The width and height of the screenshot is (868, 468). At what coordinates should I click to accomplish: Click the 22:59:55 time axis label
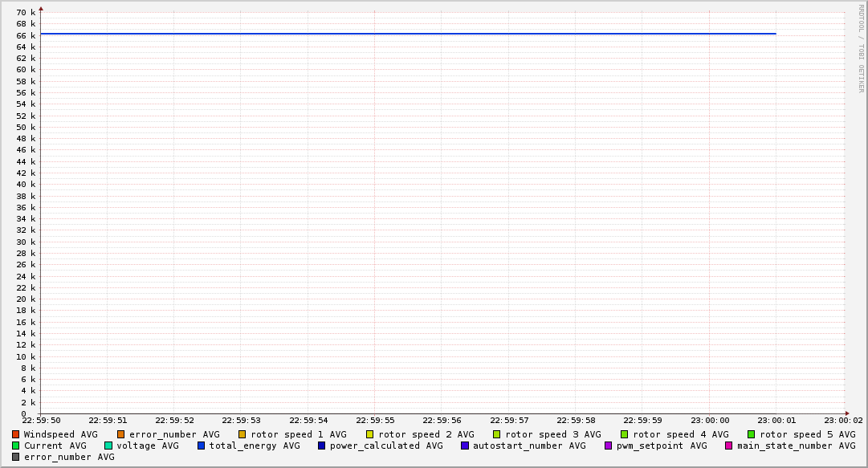[375, 420]
